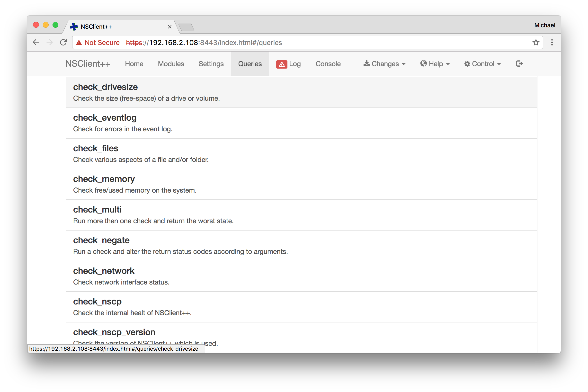This screenshot has height=392, width=588.
Task: Open the Help dropdown menu
Action: pos(435,64)
